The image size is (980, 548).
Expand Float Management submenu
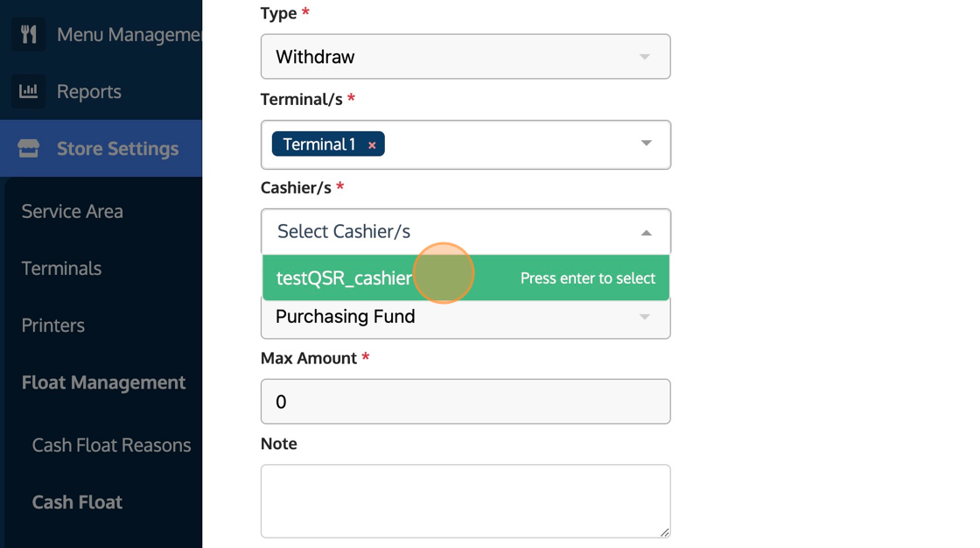pos(103,383)
